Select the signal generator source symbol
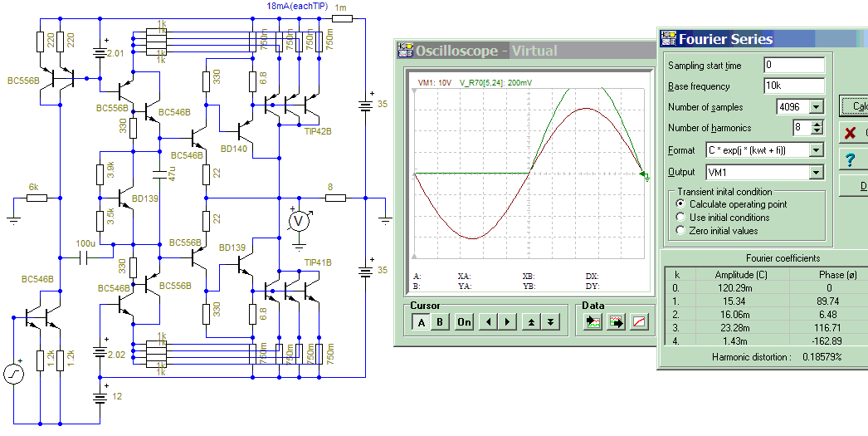 point(13,373)
